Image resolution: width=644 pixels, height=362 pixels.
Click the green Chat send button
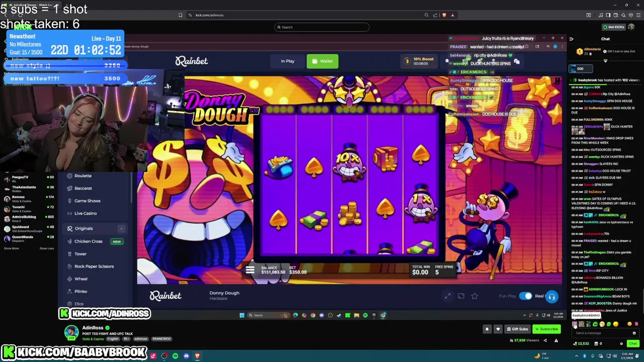633,343
